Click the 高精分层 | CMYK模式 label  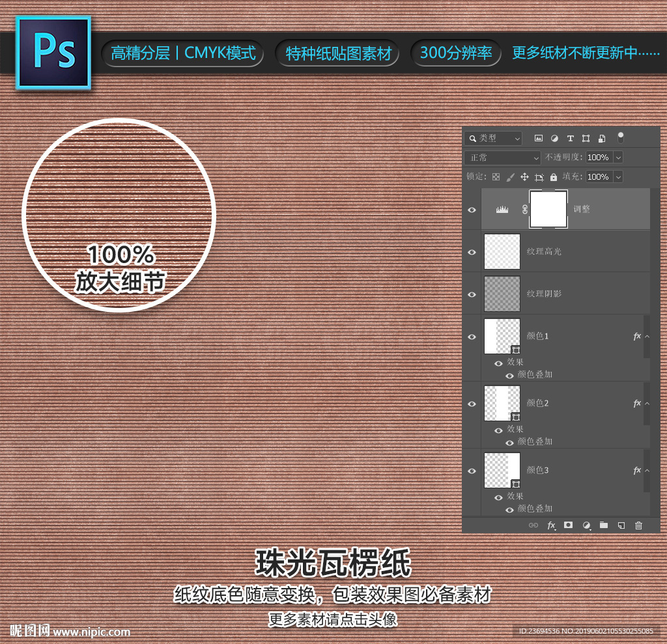[x=183, y=53]
